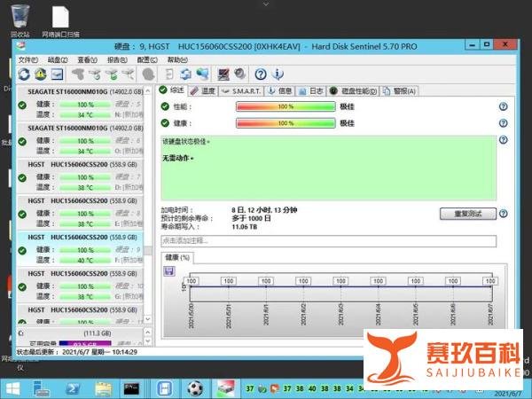Click the blue info toolbar icon
The height and width of the screenshot is (399, 532).
point(278,74)
